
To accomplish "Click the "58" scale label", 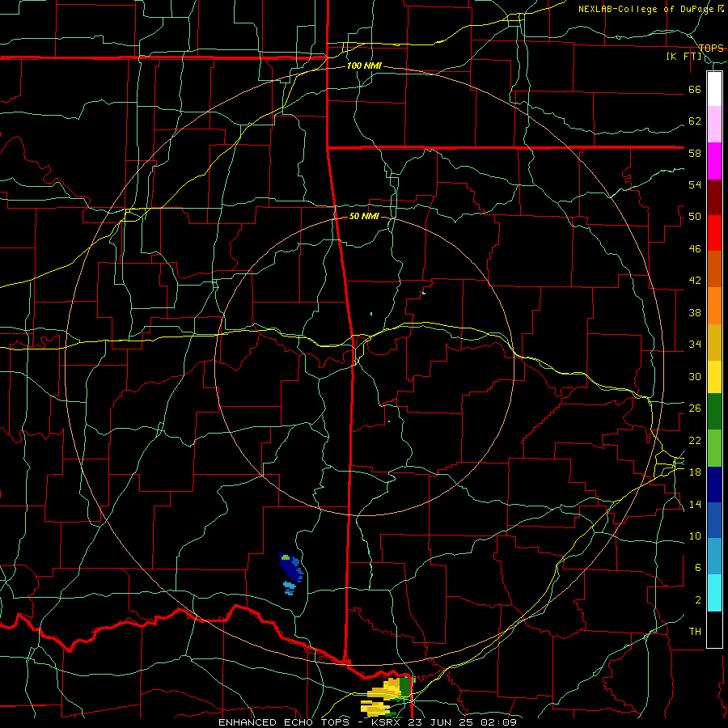I will [695, 153].
